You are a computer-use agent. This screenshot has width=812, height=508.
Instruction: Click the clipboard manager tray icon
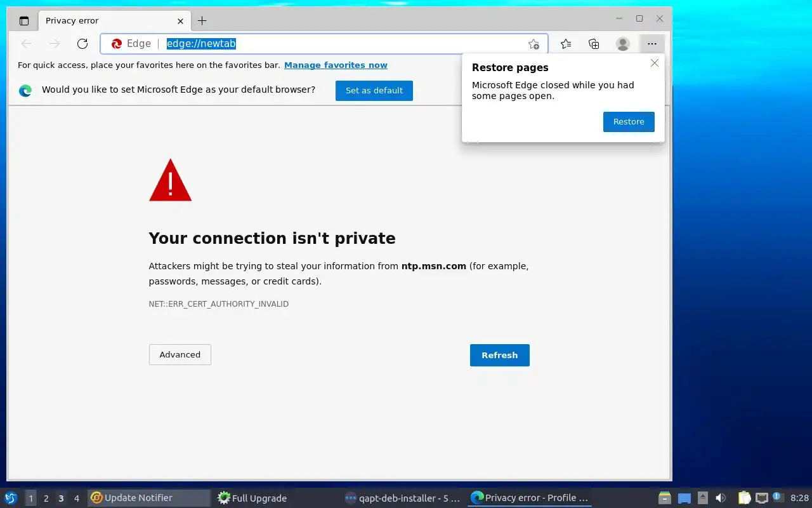pos(744,498)
